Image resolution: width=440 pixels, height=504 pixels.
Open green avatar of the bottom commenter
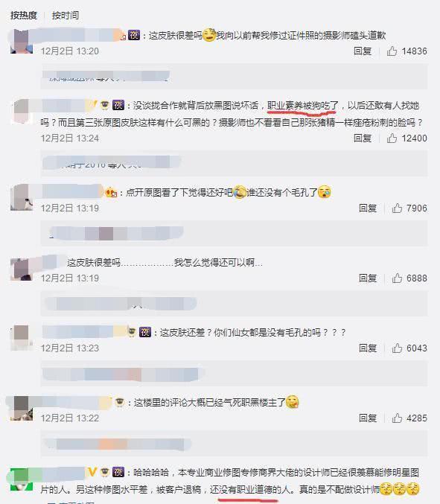click(22, 479)
